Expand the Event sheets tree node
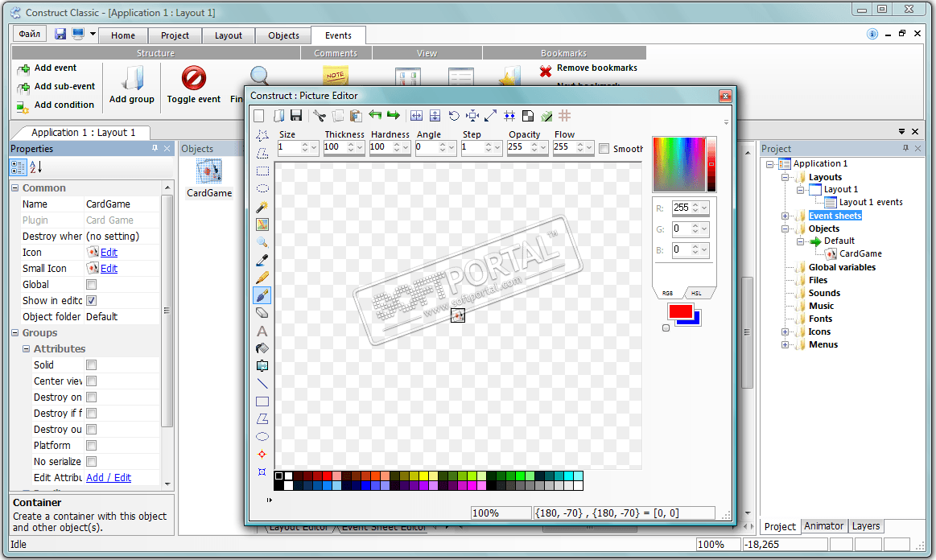936x560 pixels. pyautogui.click(x=785, y=216)
